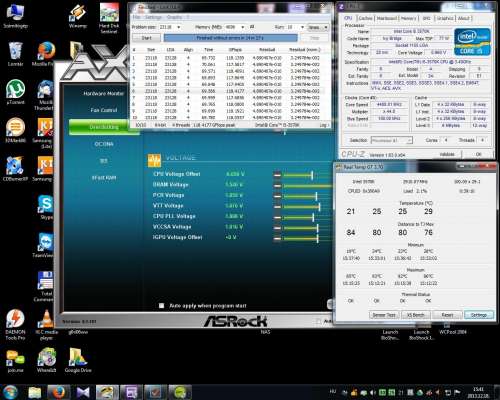Switch to Firefox on the taskbar
Viewport: 500px width, 400px height.
click(x=58, y=392)
